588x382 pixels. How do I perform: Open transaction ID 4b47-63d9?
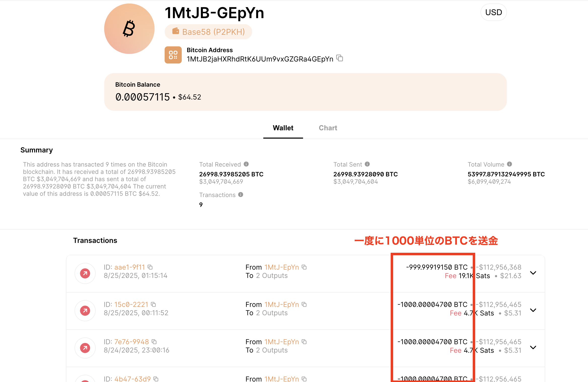pos(132,379)
